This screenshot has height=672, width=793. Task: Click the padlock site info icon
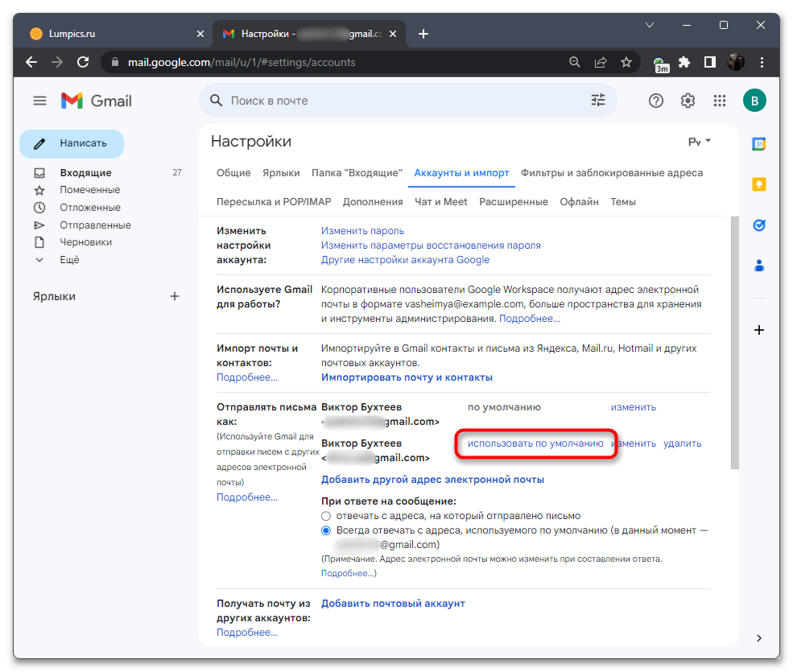tap(115, 62)
